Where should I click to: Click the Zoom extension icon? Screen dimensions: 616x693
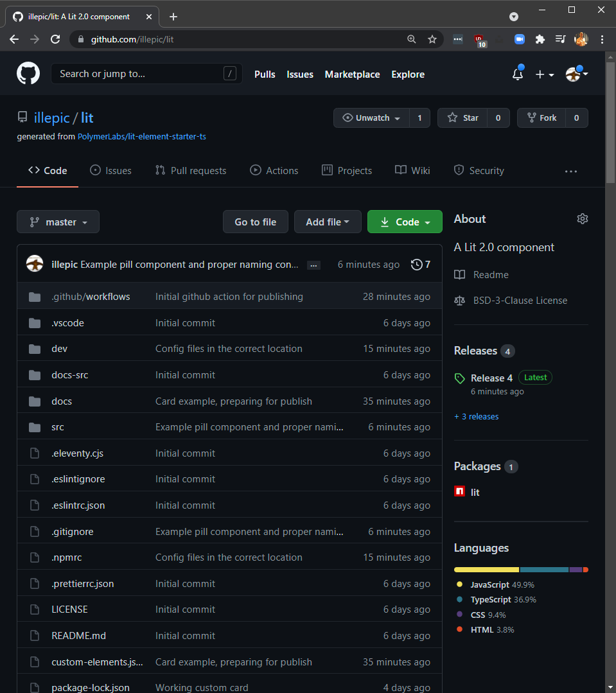tap(520, 39)
